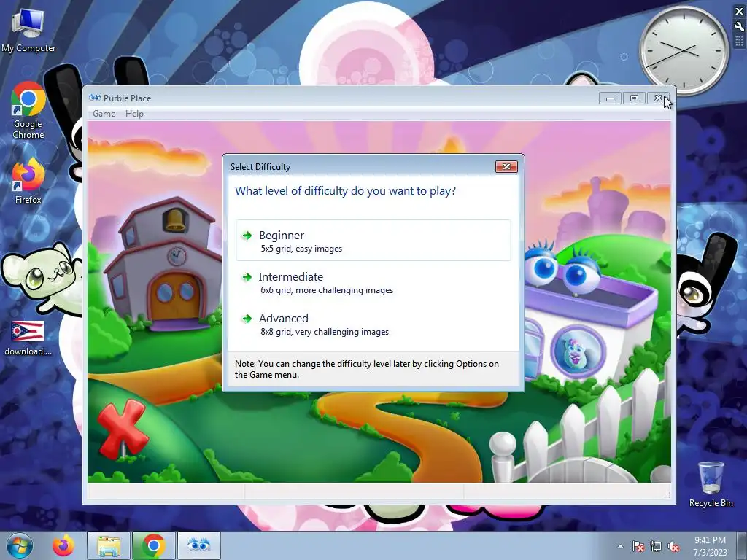Open File Explorer from the taskbar
The height and width of the screenshot is (560, 747).
coord(109,545)
